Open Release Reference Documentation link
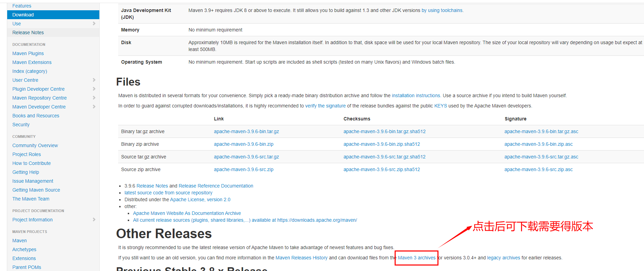 click(x=216, y=186)
